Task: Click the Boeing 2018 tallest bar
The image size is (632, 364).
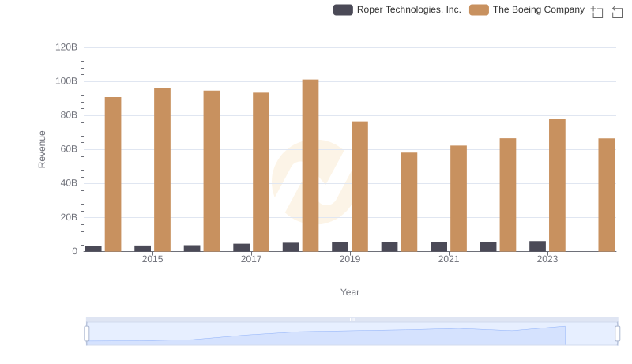Action: (x=310, y=166)
